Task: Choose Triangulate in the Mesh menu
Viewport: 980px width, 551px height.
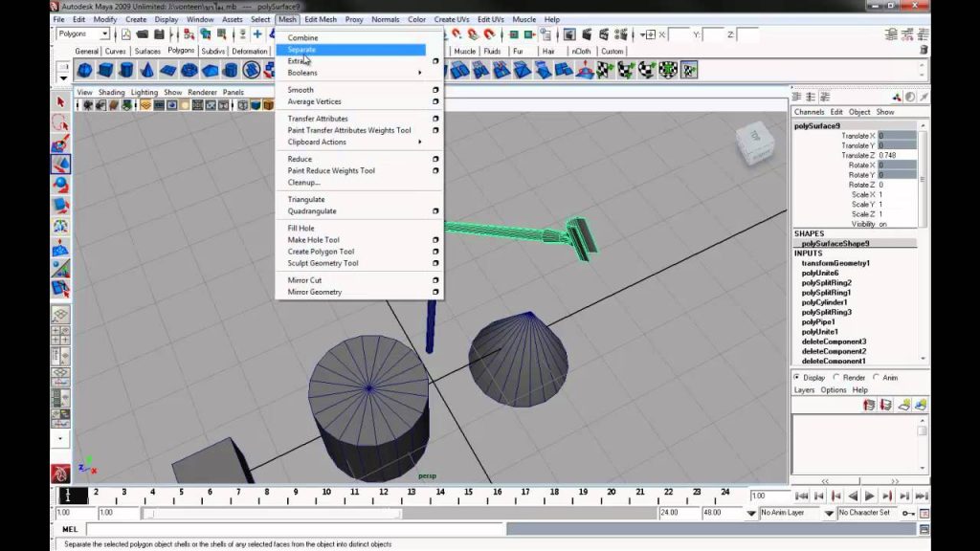Action: (305, 199)
